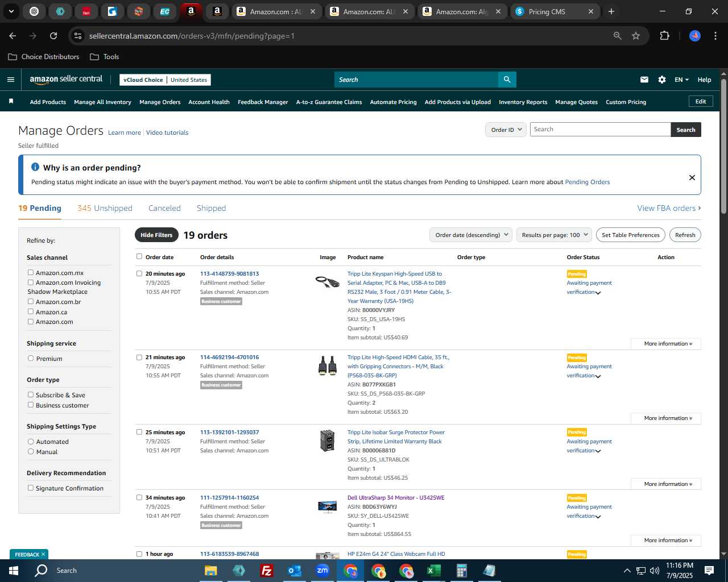This screenshot has height=582, width=728.
Task: Open Manage All Inventory in navigation
Action: click(x=102, y=102)
